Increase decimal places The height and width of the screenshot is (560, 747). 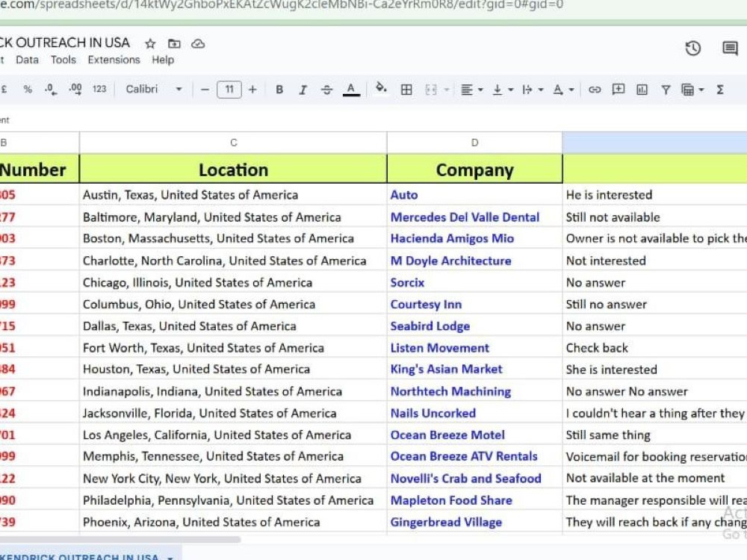tap(75, 89)
